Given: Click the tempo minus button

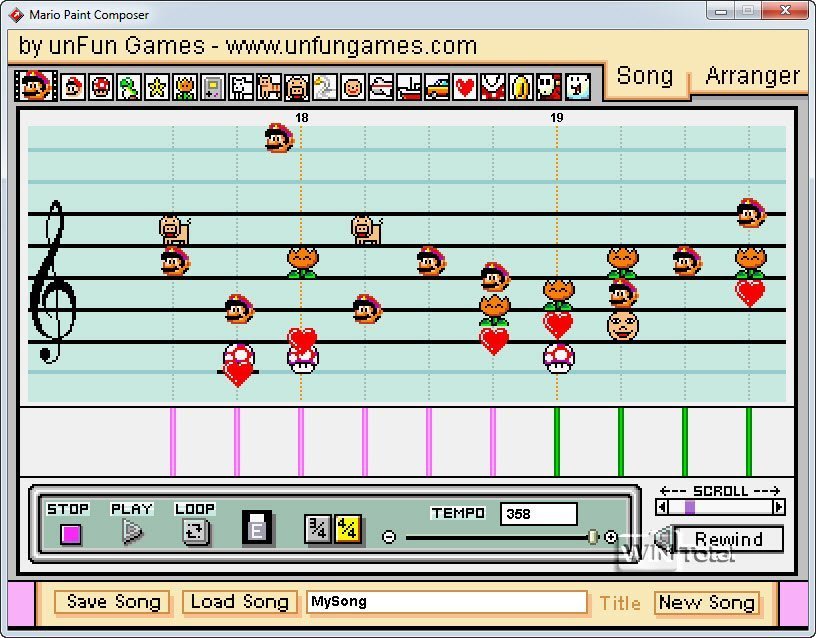Looking at the screenshot, I should click(x=389, y=537).
